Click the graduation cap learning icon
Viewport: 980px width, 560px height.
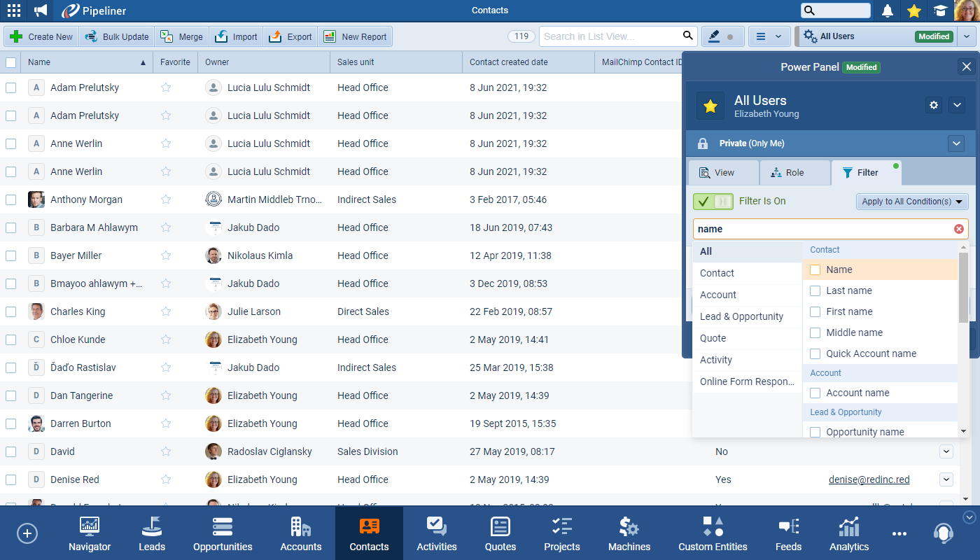click(940, 10)
